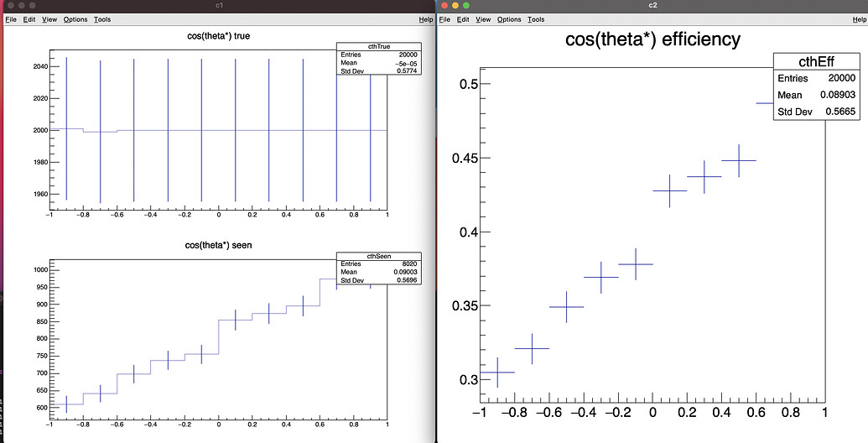
Task: Select the cthTrue stats box title
Action: (379, 46)
